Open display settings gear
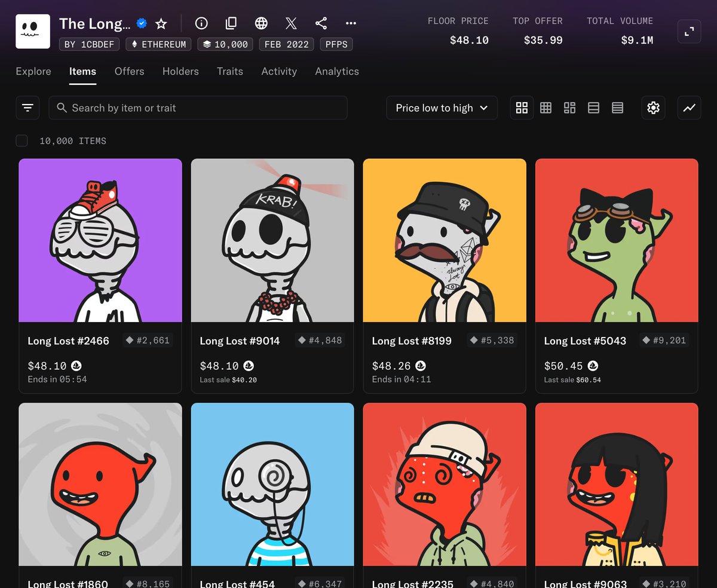The height and width of the screenshot is (588, 717). 653,108
